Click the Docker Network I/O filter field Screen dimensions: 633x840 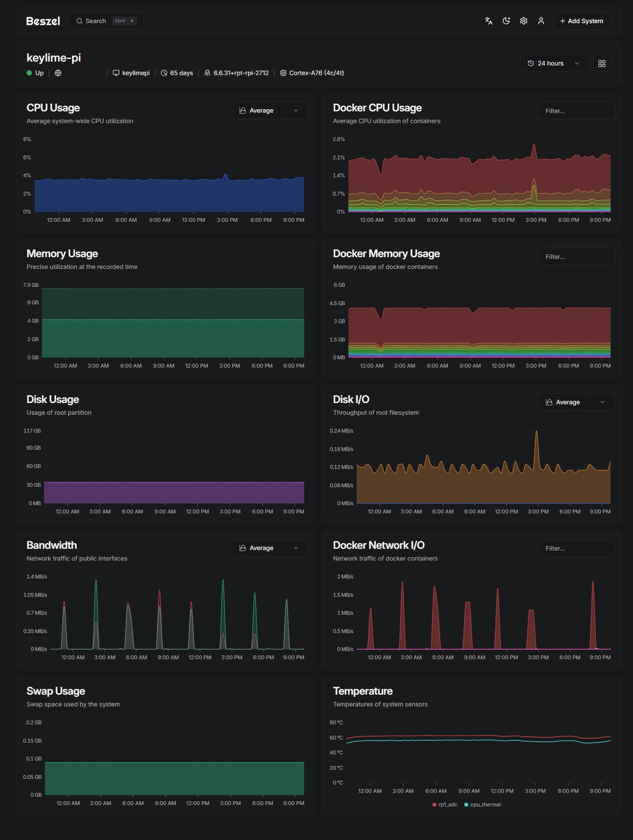pyautogui.click(x=576, y=548)
